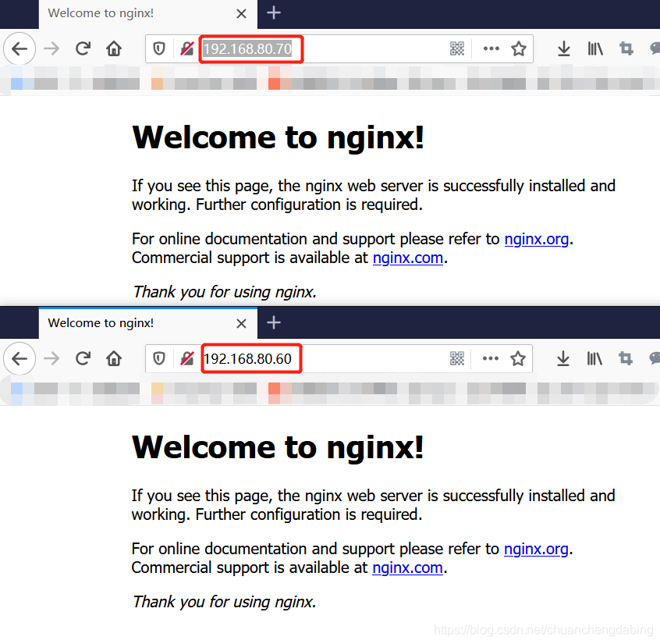This screenshot has height=644, width=660.
Task: Follow the nginx.org link on the 192.168.80.70 page
Action: pyautogui.click(x=537, y=239)
